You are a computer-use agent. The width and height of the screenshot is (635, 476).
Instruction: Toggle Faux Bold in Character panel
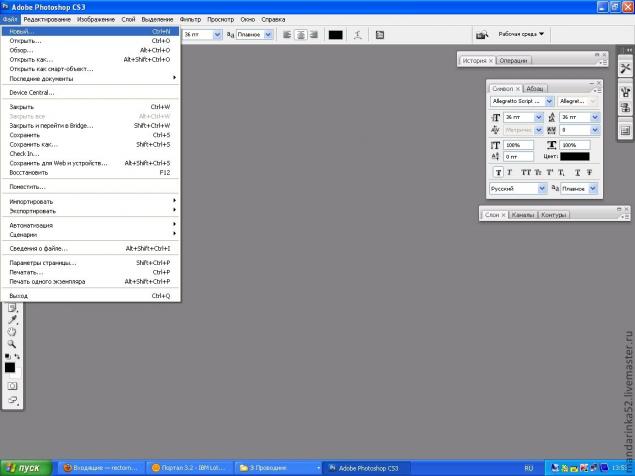tap(499, 173)
